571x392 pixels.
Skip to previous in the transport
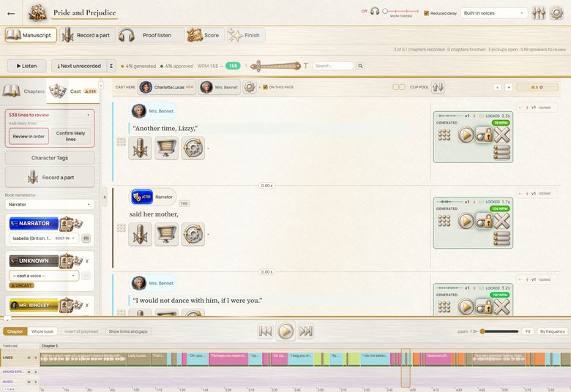click(265, 331)
